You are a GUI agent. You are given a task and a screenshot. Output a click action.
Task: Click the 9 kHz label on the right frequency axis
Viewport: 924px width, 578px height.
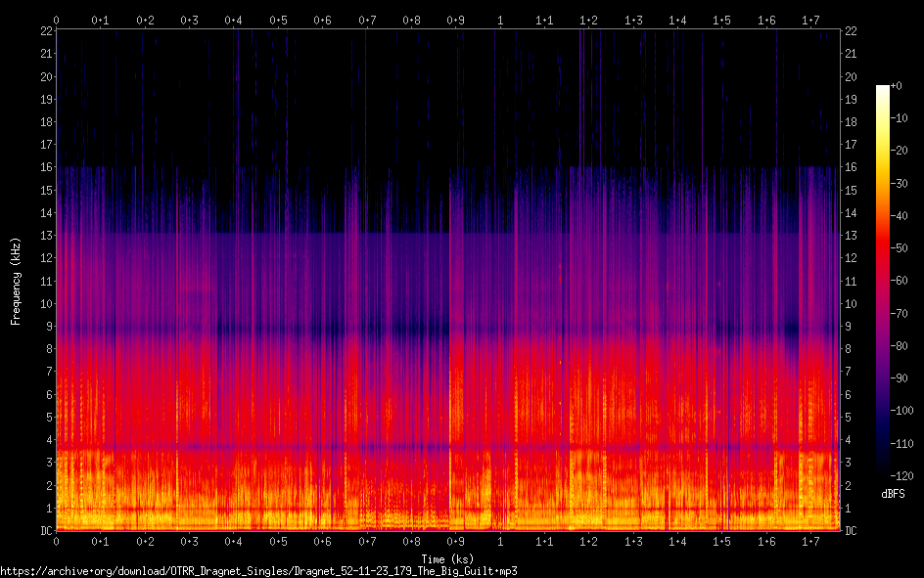point(849,327)
